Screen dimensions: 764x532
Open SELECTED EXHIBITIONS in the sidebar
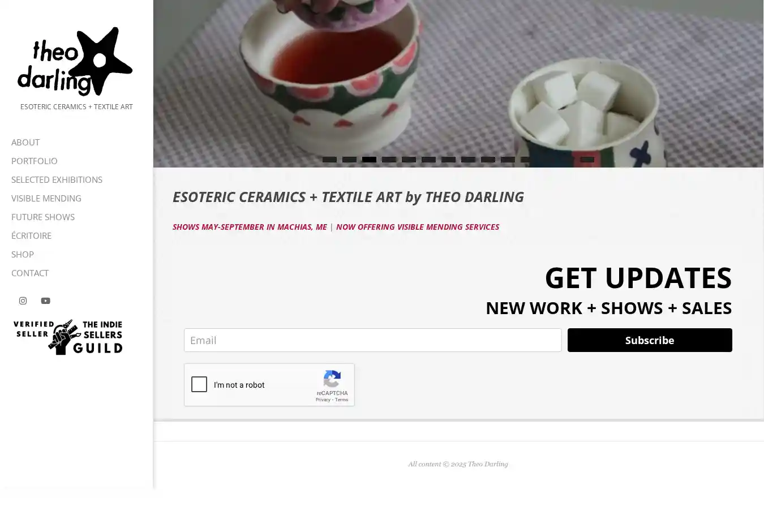click(57, 179)
